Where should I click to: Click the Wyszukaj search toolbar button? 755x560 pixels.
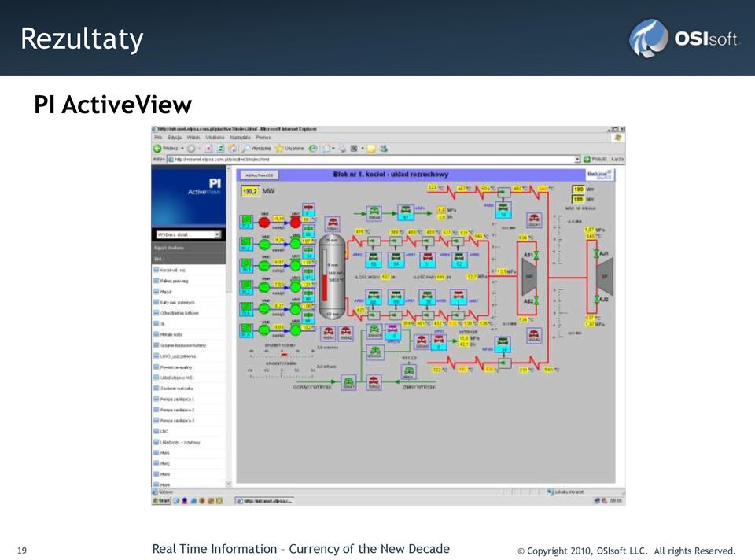256,149
